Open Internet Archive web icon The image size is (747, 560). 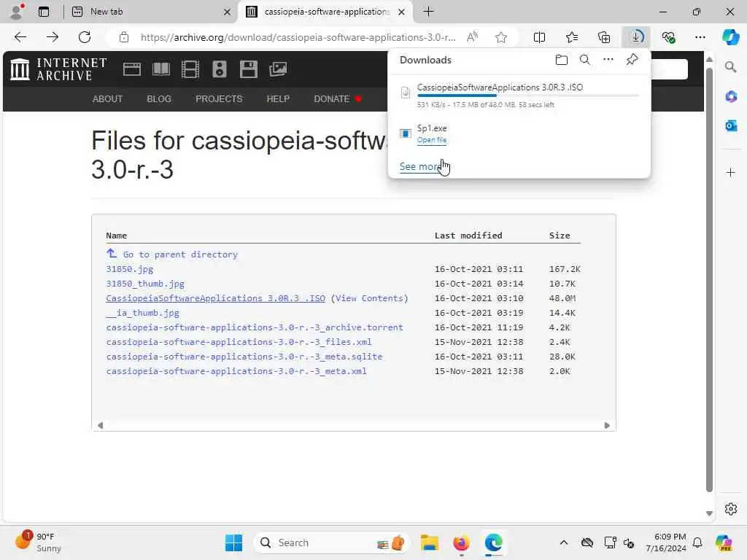[x=131, y=69]
